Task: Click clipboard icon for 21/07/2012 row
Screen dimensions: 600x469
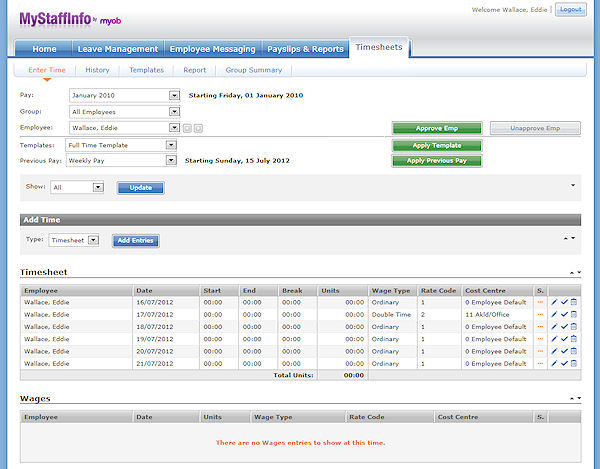Action: coord(573,364)
